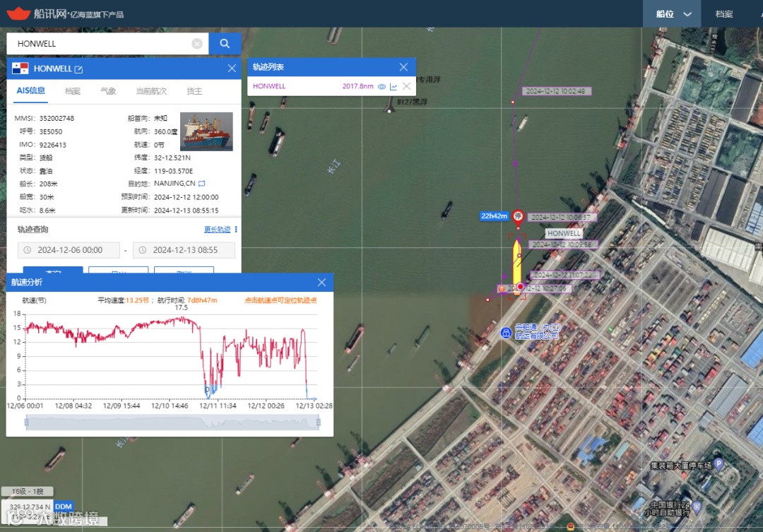Click the right handle of chart range slider
The width and height of the screenshot is (763, 532).
318,422
